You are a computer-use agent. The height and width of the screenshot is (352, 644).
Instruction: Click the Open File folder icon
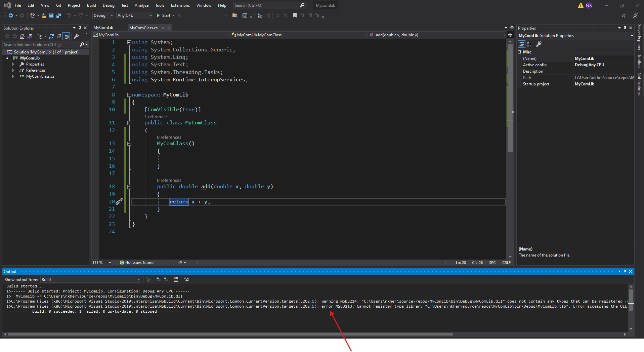pos(44,15)
